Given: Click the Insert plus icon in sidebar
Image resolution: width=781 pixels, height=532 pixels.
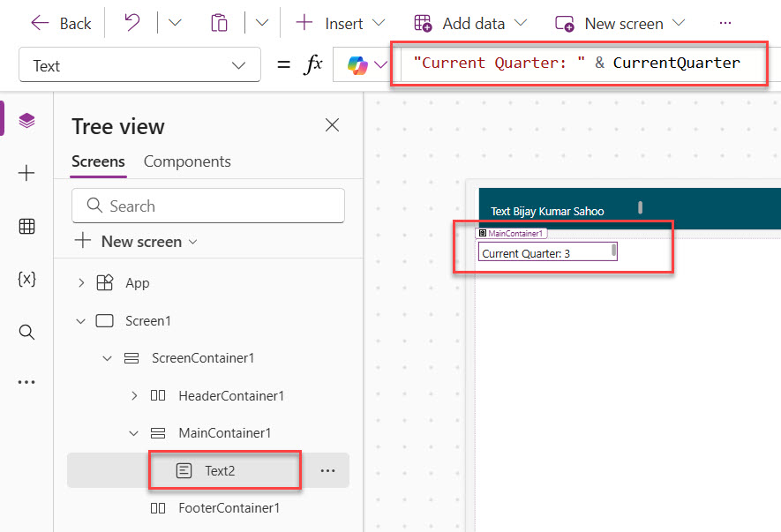Looking at the screenshot, I should [26, 173].
